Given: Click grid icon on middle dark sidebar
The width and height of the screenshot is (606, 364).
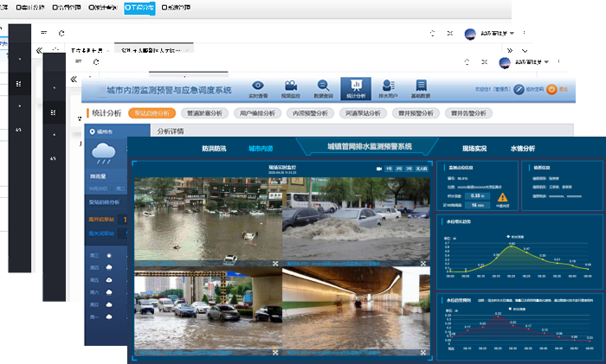Looking at the screenshot, I should point(54,112).
